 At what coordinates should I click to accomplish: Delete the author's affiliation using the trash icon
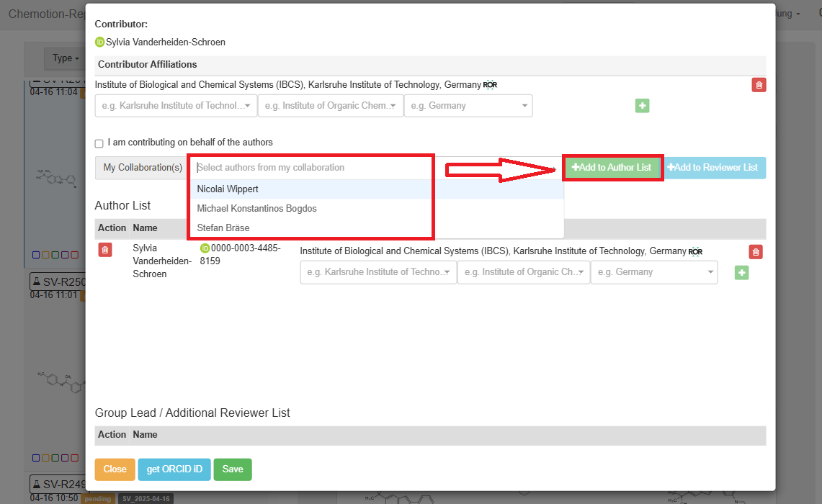(755, 252)
